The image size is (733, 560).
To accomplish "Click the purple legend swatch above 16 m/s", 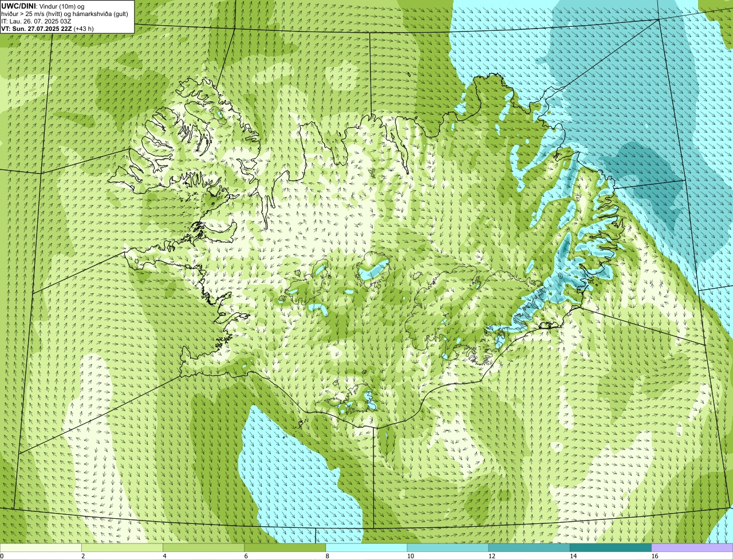I will [x=692, y=548].
